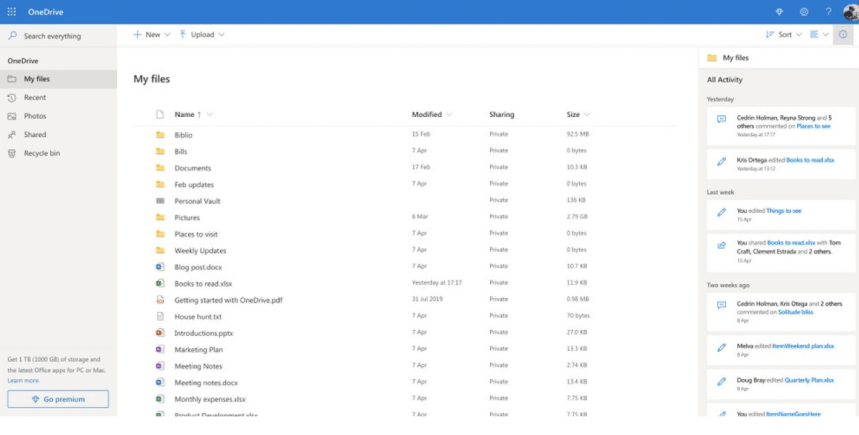Click the search magnifier icon
The image size is (859, 435).
(12, 36)
